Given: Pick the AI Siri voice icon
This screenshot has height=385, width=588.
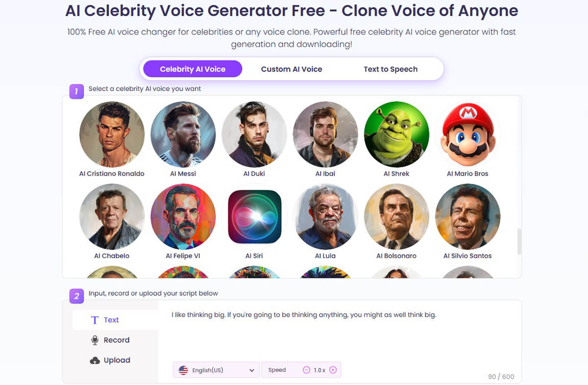Looking at the screenshot, I should 254,216.
